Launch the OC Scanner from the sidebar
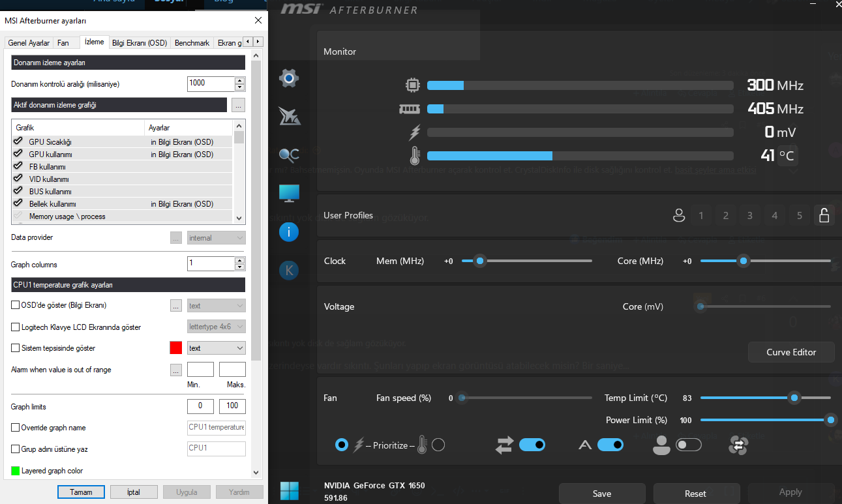The image size is (842, 504). point(289,155)
